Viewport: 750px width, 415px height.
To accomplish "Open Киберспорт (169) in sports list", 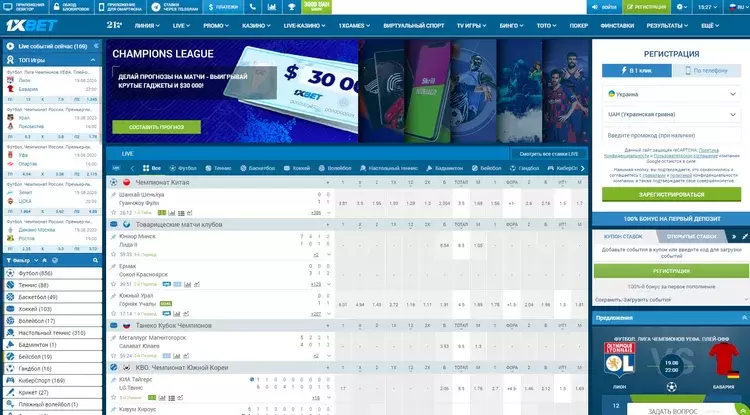I will tap(53, 381).
